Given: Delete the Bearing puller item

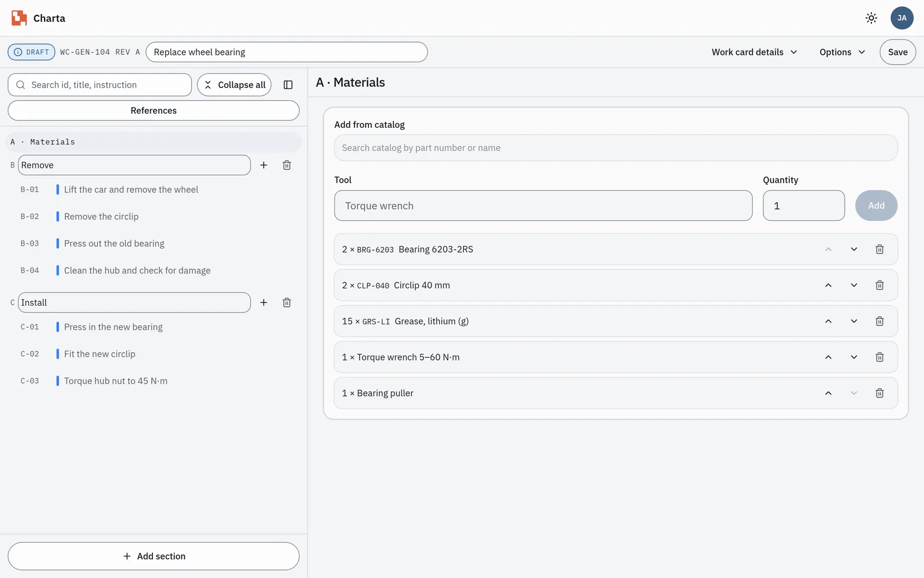Looking at the screenshot, I should click(x=880, y=393).
